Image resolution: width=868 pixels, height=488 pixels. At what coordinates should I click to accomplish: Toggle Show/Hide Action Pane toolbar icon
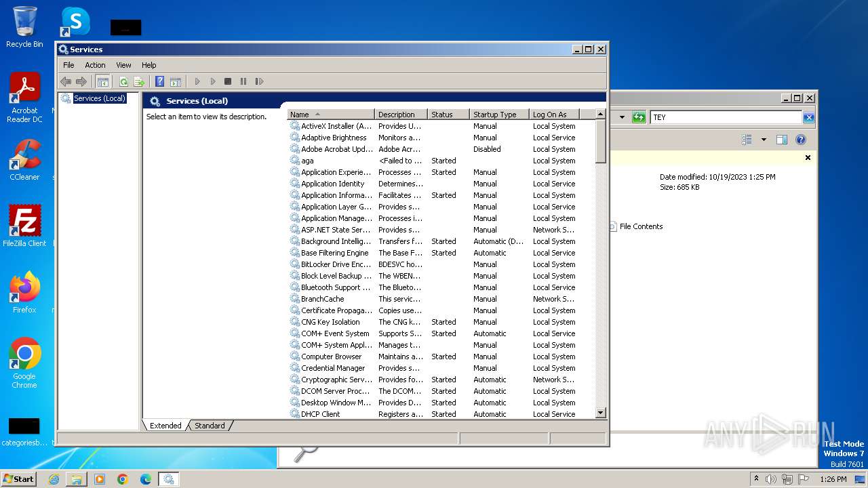point(176,81)
